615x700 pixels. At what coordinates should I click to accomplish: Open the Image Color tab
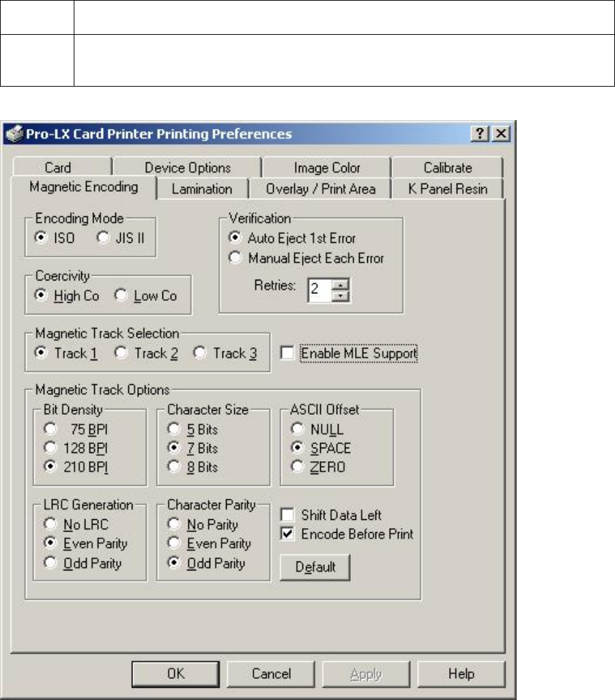(x=327, y=167)
